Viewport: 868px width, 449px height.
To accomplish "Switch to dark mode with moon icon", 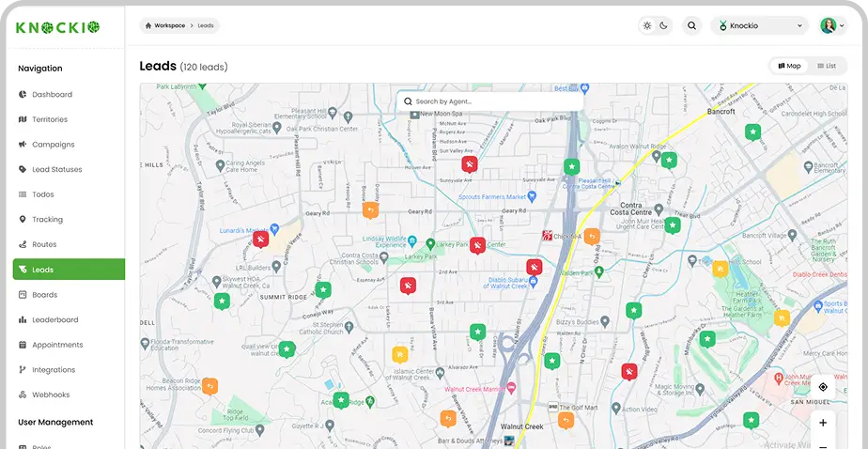I will [x=663, y=25].
